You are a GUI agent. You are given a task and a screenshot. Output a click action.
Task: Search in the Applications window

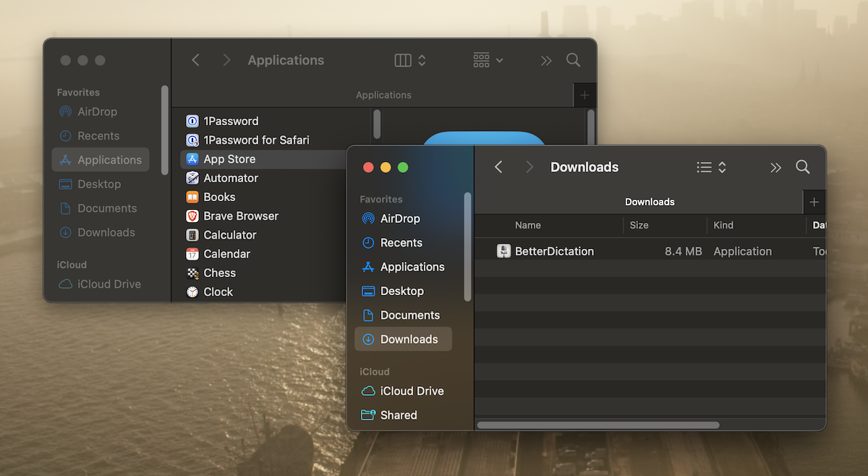[x=574, y=60]
